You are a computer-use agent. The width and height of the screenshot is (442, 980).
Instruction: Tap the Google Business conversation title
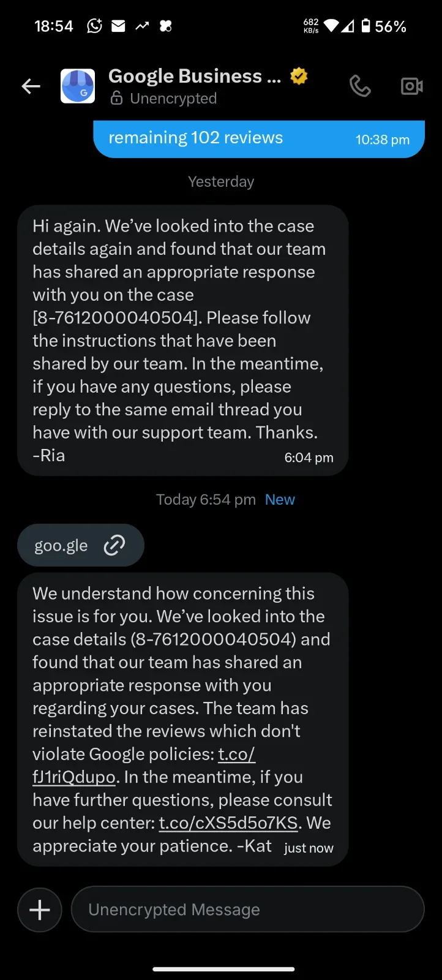click(195, 76)
